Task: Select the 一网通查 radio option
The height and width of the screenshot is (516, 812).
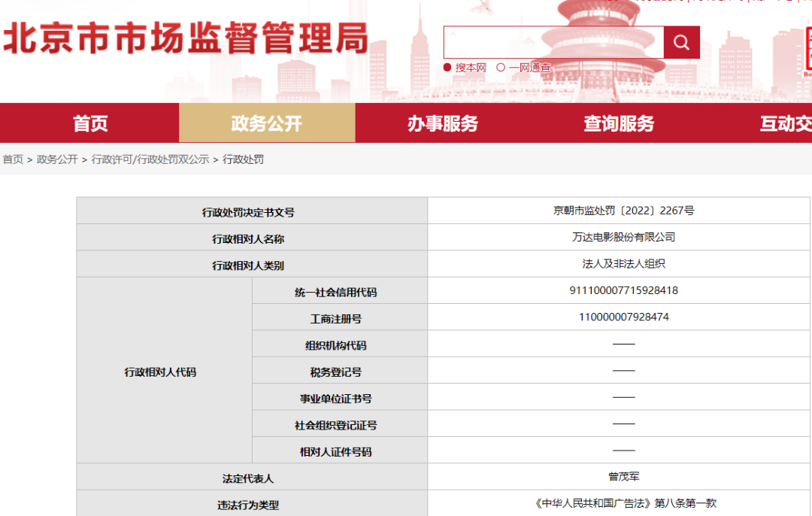Action: pyautogui.click(x=500, y=68)
